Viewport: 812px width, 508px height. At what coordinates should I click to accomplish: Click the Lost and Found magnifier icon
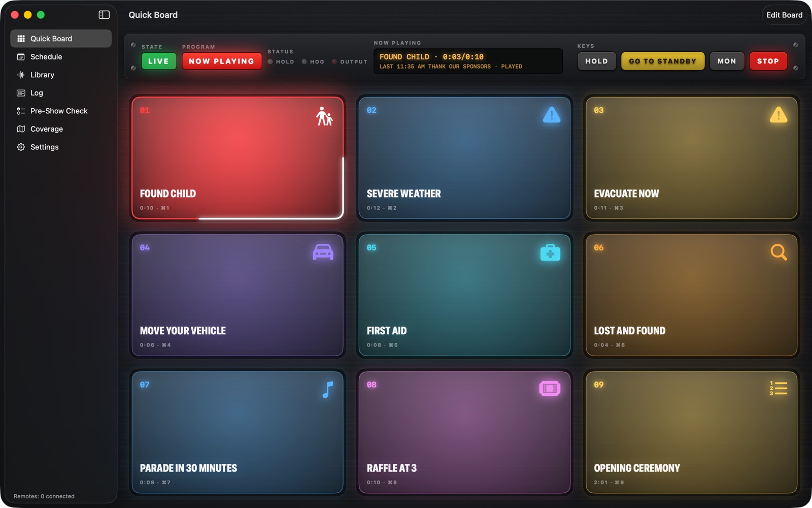point(779,252)
